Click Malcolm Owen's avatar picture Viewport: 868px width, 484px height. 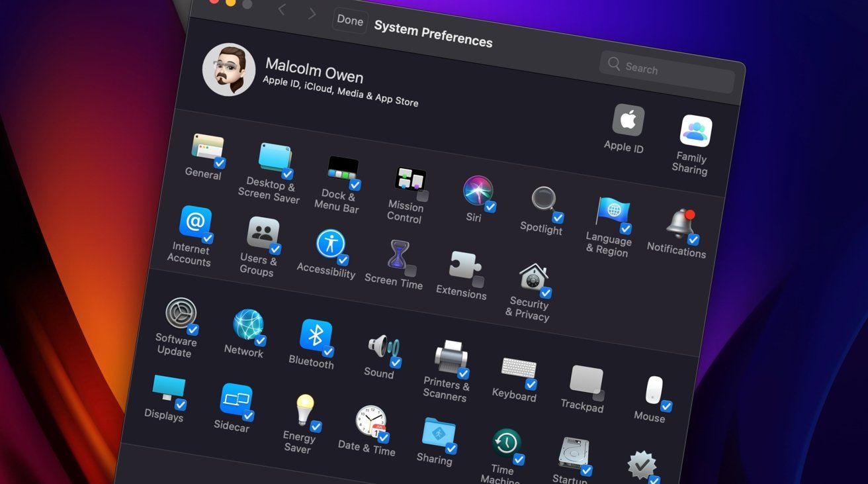coord(229,70)
